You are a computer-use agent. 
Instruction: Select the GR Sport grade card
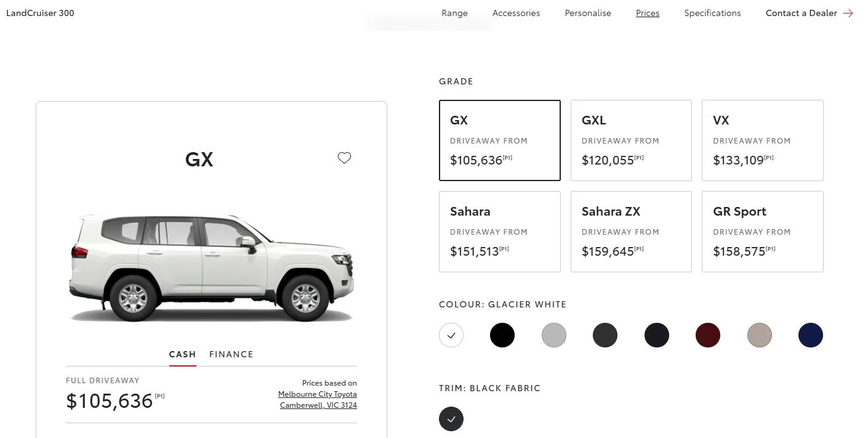point(763,232)
